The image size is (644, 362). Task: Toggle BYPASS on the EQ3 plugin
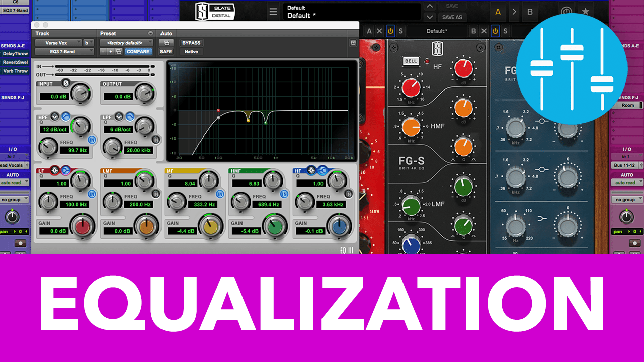[x=191, y=43]
